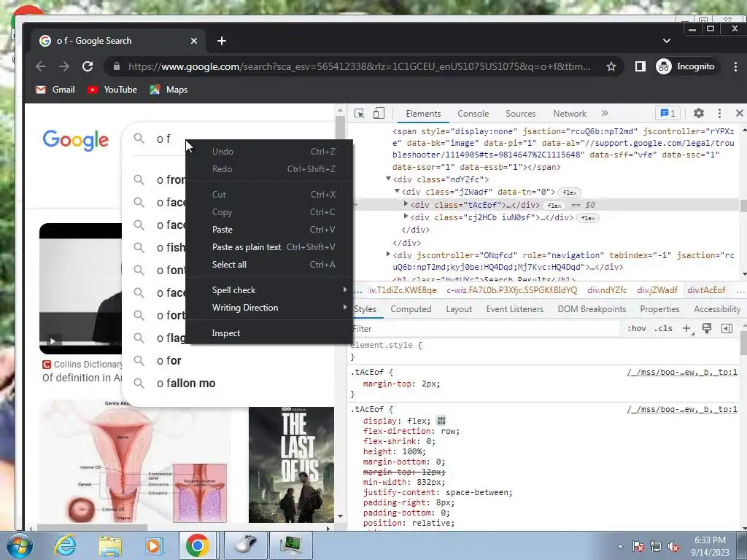The image size is (747, 560).
Task: Click The Last of Us image result
Action: [291, 464]
